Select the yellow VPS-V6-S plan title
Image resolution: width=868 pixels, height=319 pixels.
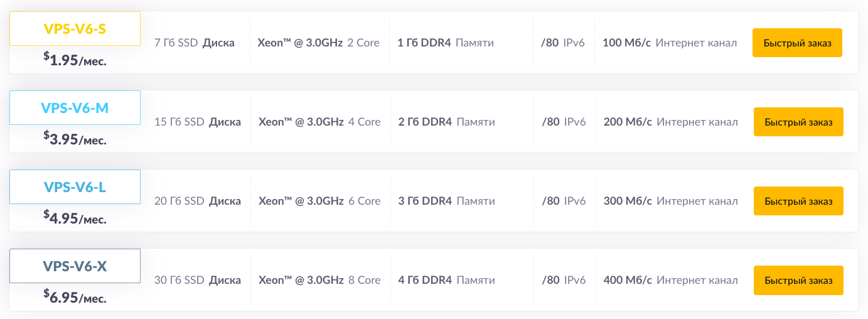tap(75, 28)
